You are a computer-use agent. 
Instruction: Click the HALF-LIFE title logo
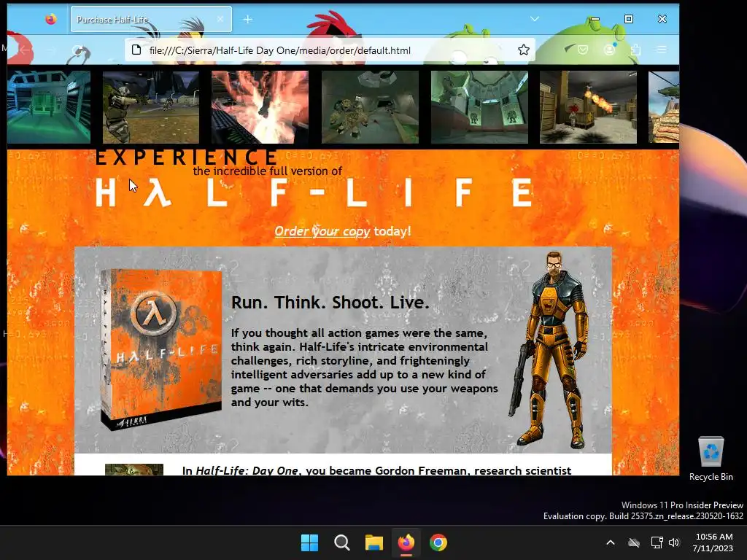(x=314, y=192)
